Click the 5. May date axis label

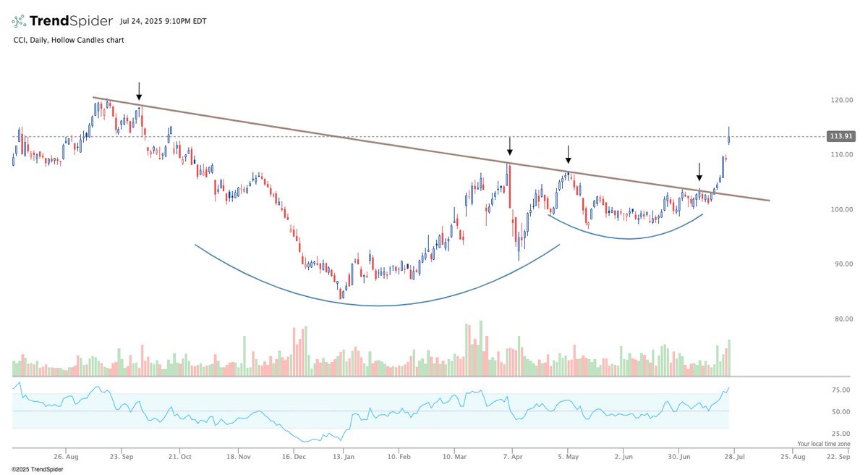pyautogui.click(x=568, y=458)
